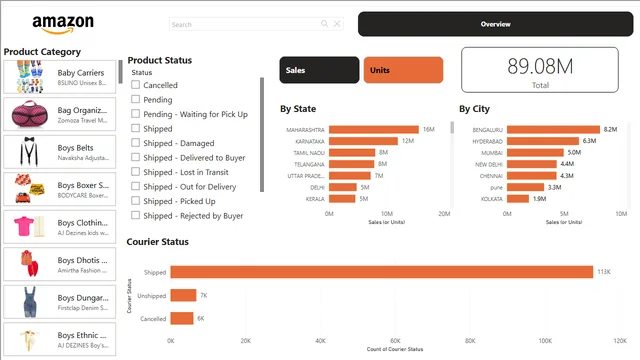The image size is (640, 360).
Task: Select the Unshipped courier status bar
Action: (183, 295)
